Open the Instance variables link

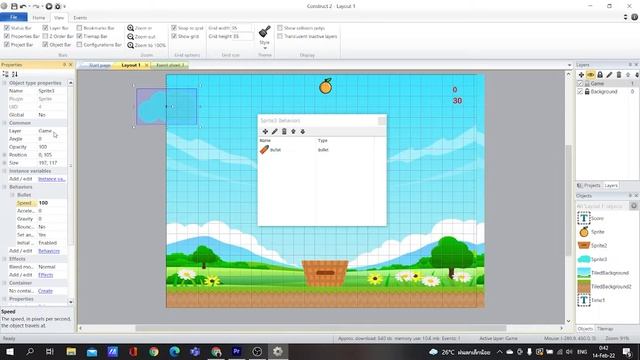point(52,179)
